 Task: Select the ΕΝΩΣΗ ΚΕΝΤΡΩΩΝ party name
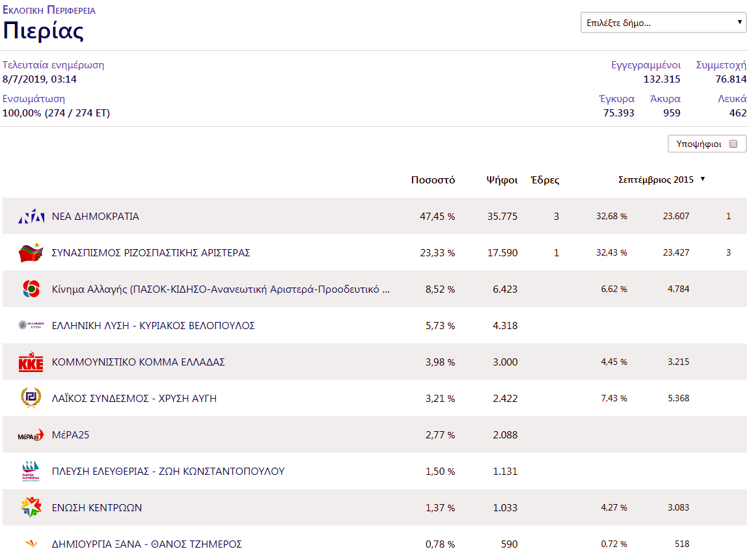(x=97, y=507)
